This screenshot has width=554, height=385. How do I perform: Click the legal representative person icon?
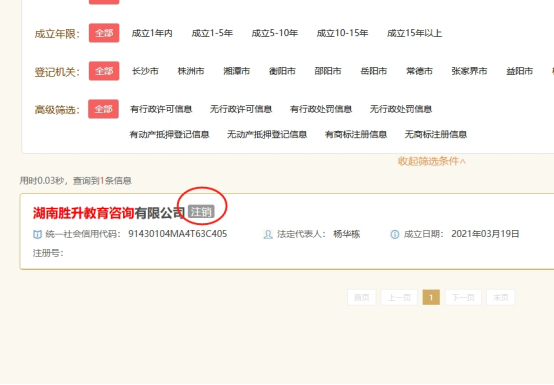click(268, 235)
